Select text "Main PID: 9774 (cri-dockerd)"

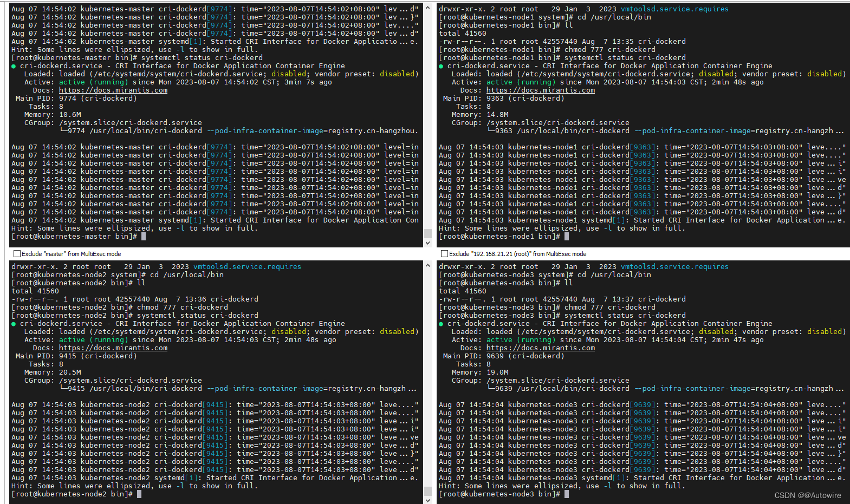(76, 99)
